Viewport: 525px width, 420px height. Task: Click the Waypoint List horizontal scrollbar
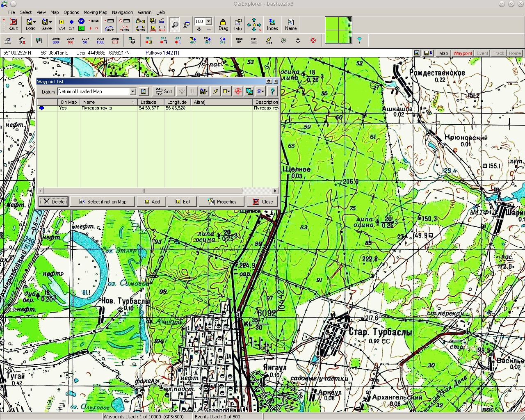143,191
